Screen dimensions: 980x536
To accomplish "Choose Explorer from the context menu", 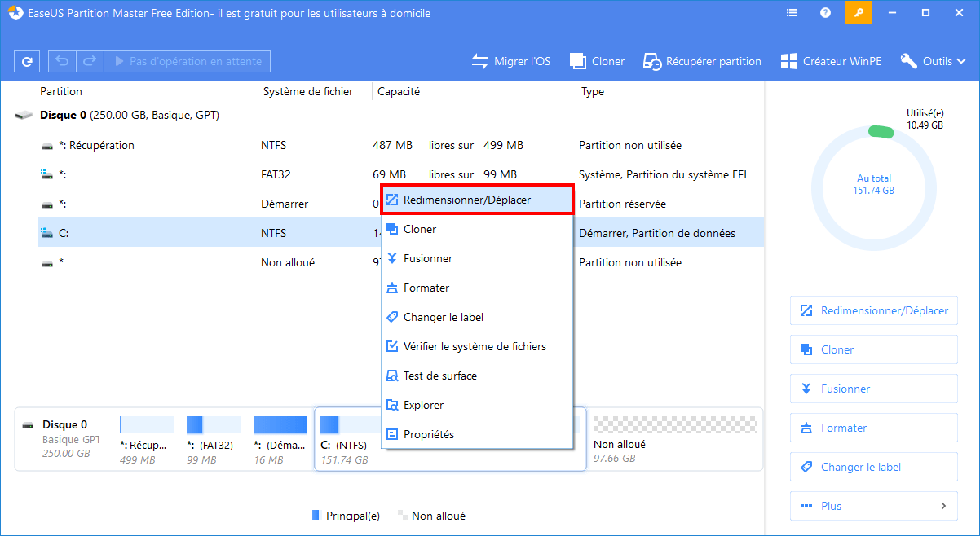I will (477, 405).
